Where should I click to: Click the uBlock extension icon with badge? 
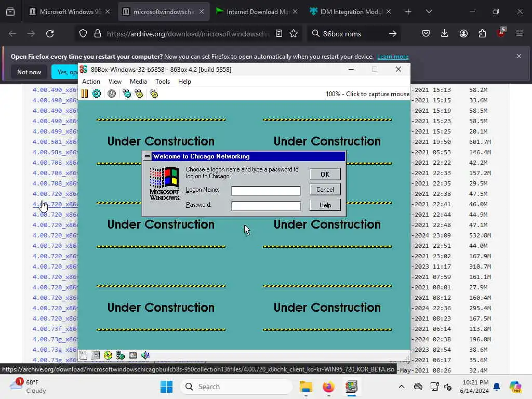click(501, 33)
